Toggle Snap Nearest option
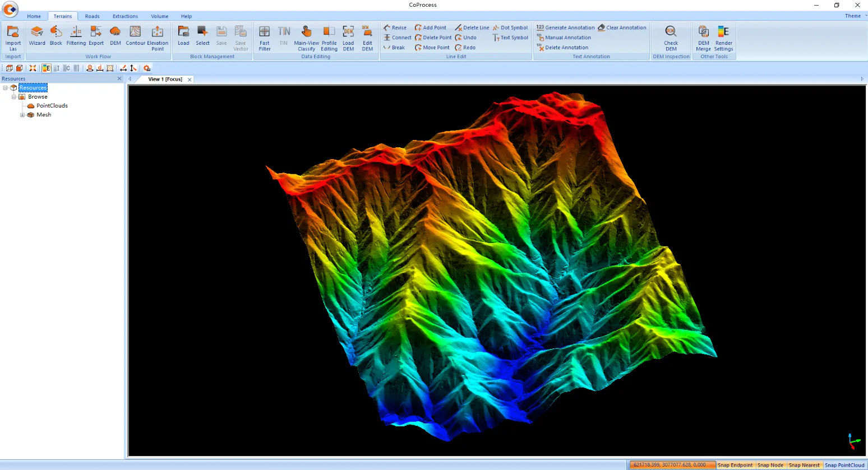Image resolution: width=868 pixels, height=470 pixels. point(804,465)
